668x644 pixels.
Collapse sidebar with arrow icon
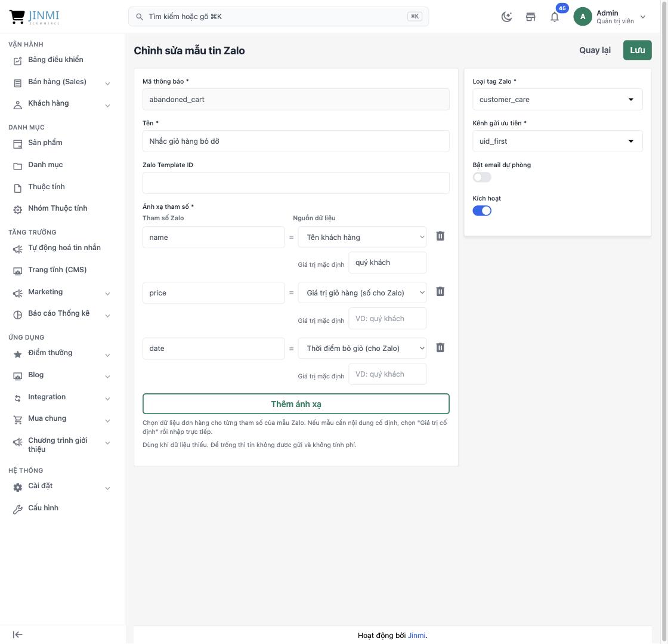point(17,634)
